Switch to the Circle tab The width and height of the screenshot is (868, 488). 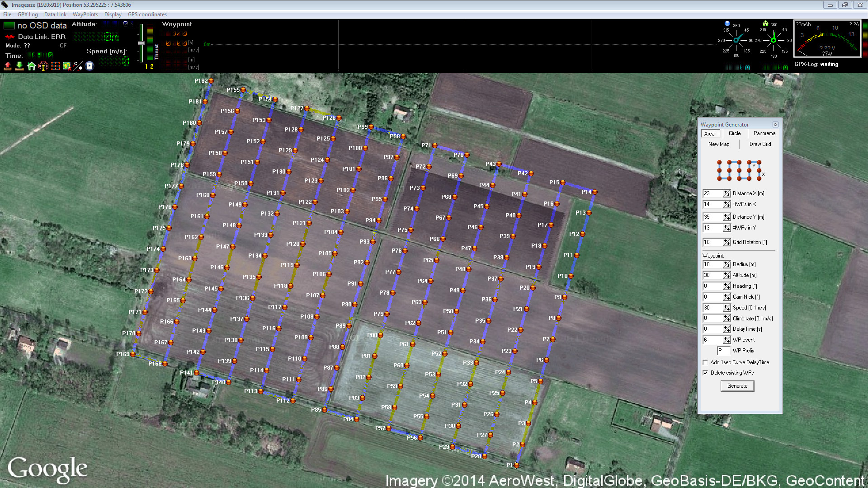pos(735,133)
